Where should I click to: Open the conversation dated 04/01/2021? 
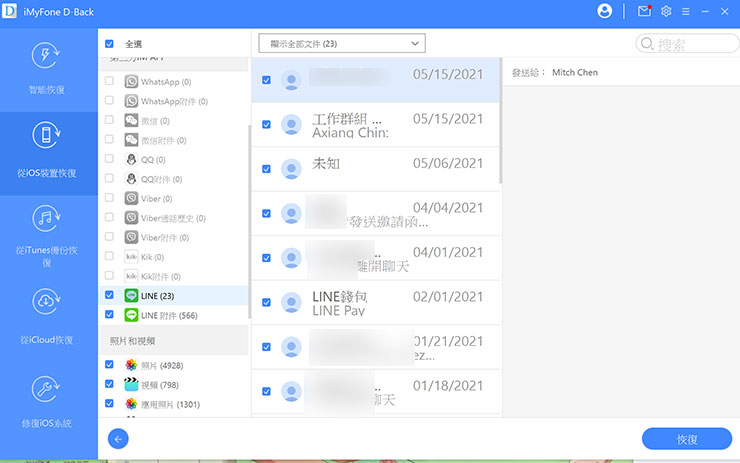coord(376,258)
